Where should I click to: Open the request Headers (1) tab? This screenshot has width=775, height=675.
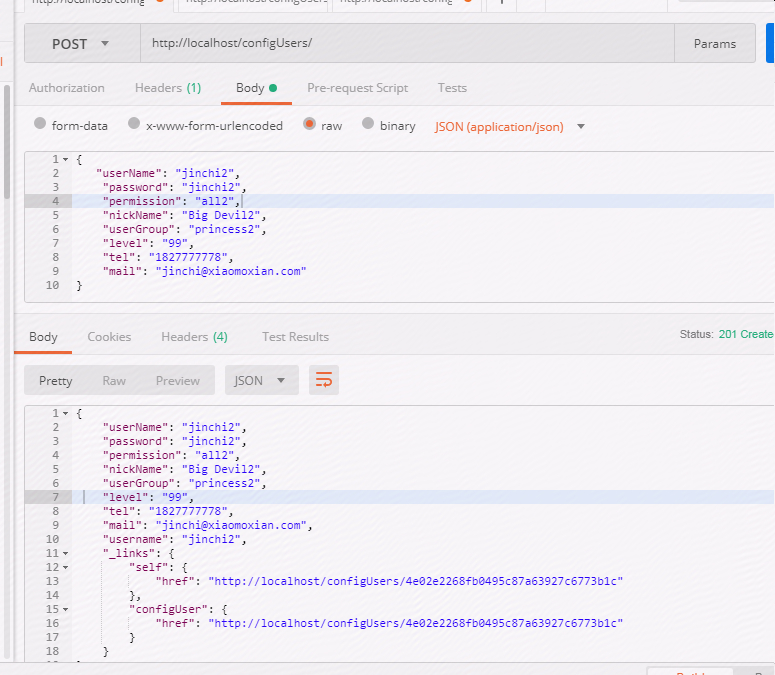(168, 88)
